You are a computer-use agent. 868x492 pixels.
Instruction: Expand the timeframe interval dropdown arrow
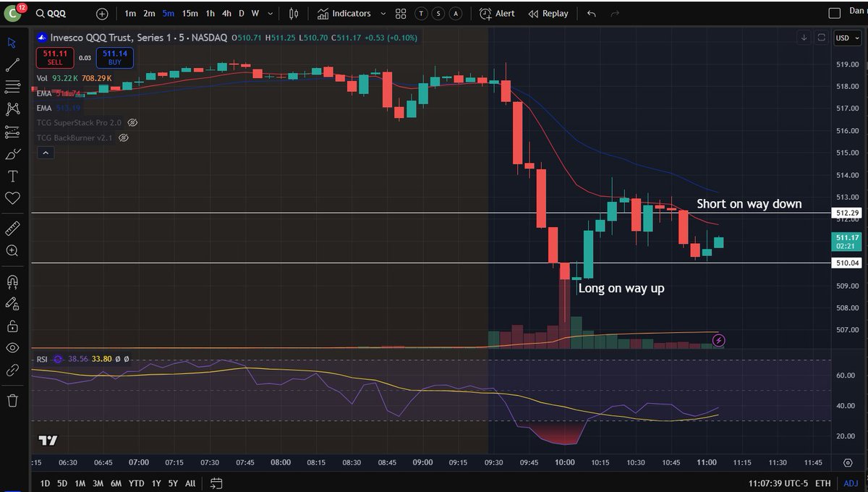click(x=271, y=14)
